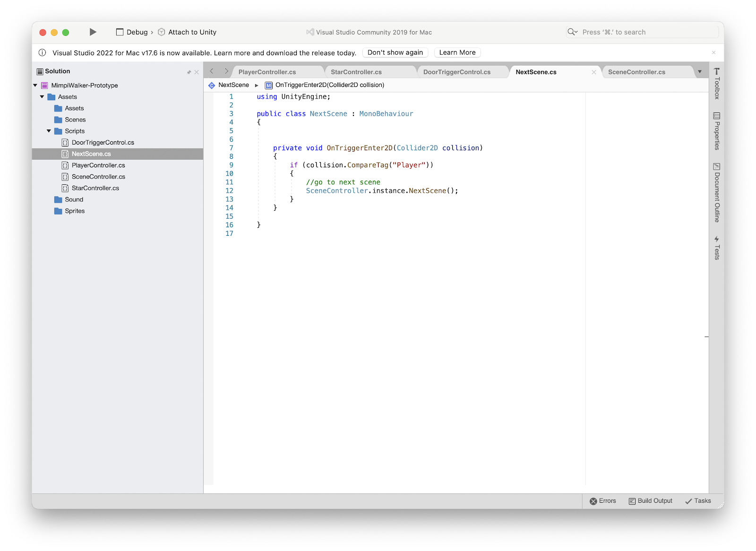This screenshot has height=551, width=756.
Task: Open the Document Outline side pad
Action: click(717, 192)
